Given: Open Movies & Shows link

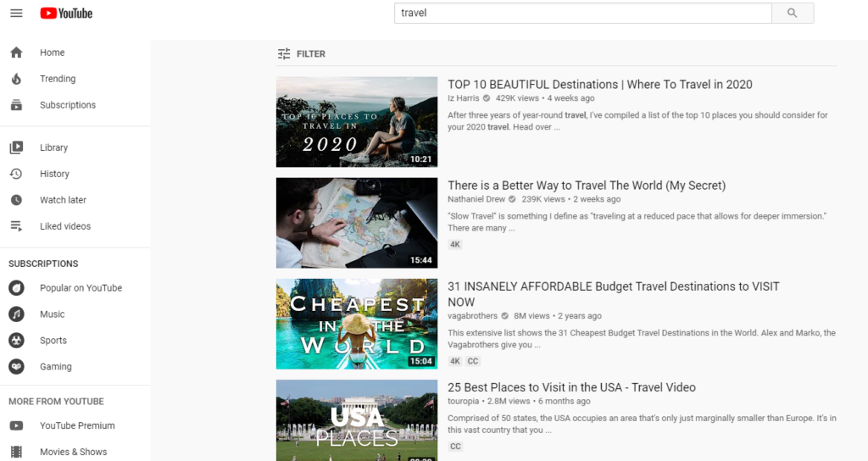Looking at the screenshot, I should pos(75,452).
